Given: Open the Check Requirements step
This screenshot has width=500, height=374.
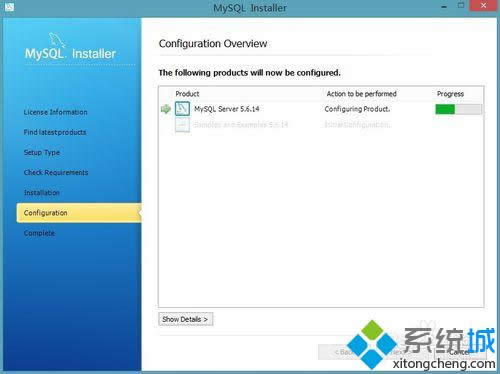Looking at the screenshot, I should coord(56,172).
